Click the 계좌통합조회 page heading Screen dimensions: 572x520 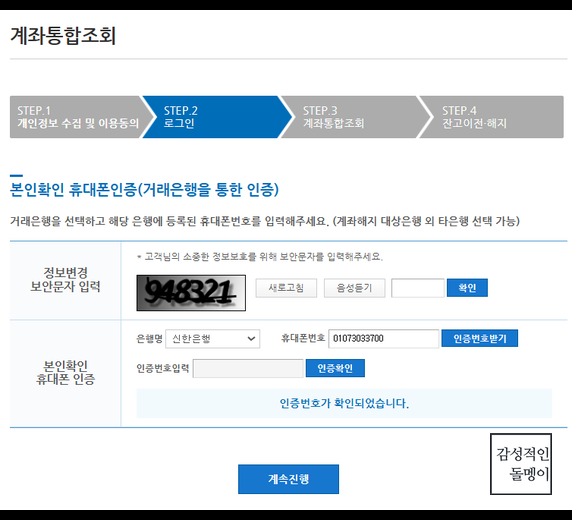[63, 35]
